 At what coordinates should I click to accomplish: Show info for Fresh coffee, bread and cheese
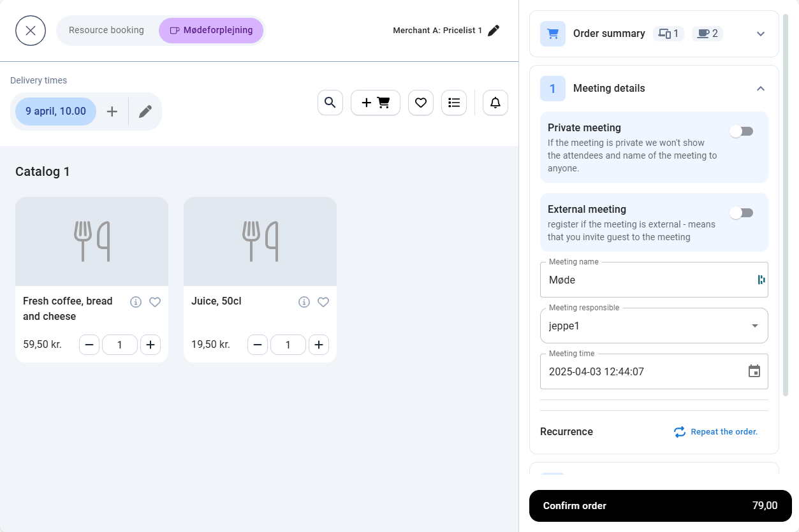click(136, 302)
